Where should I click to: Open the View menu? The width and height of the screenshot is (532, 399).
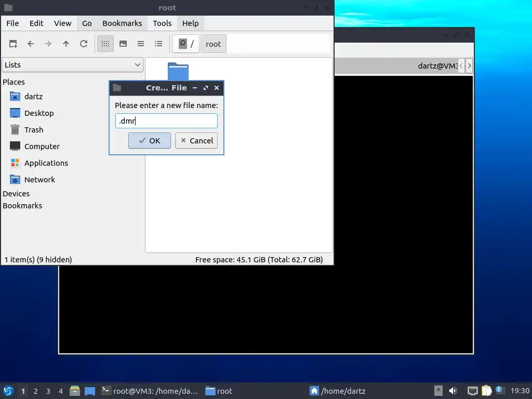coord(63,23)
